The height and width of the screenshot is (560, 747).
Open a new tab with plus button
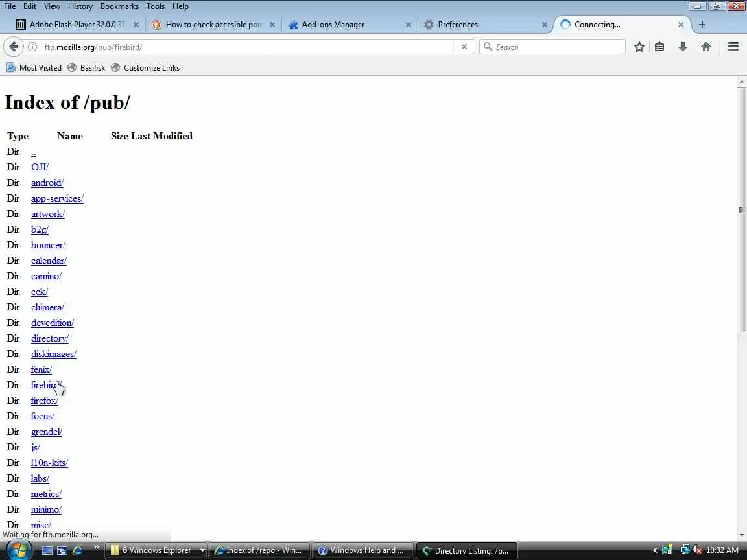click(x=702, y=24)
